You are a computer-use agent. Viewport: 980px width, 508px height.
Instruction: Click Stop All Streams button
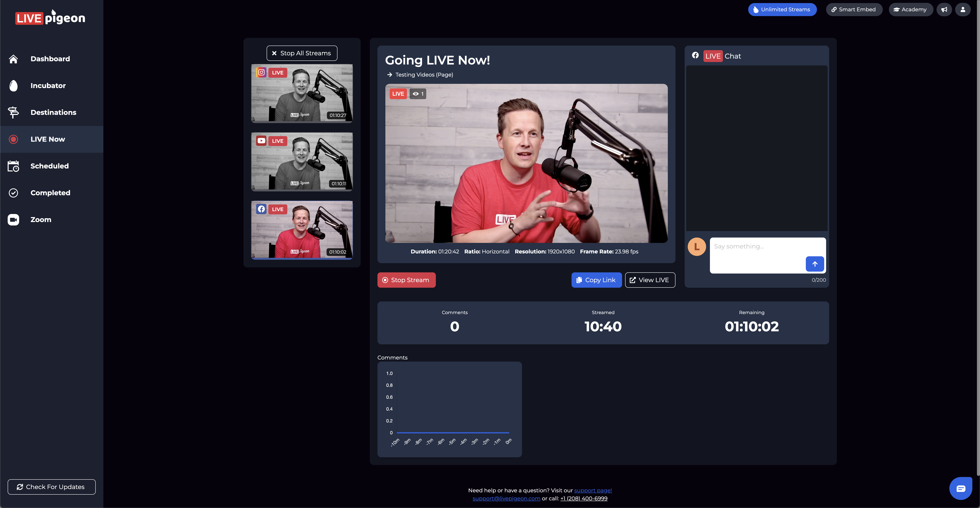302,53
